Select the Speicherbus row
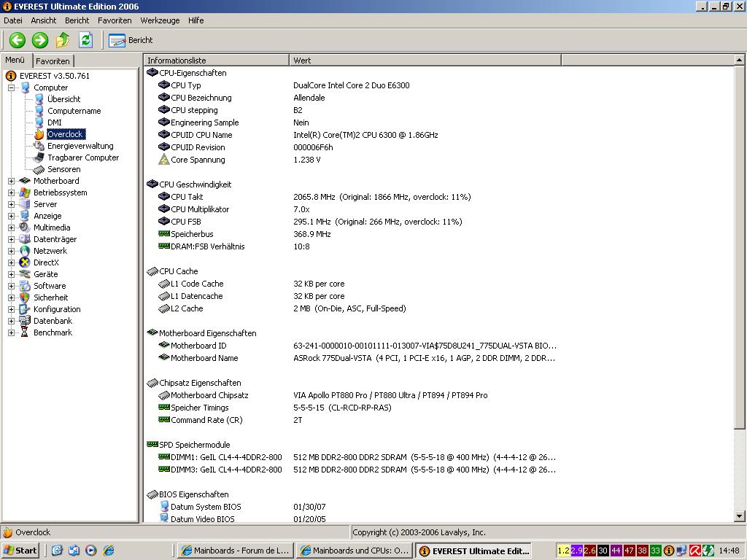Image resolution: width=747 pixels, height=560 pixels. pos(352,234)
